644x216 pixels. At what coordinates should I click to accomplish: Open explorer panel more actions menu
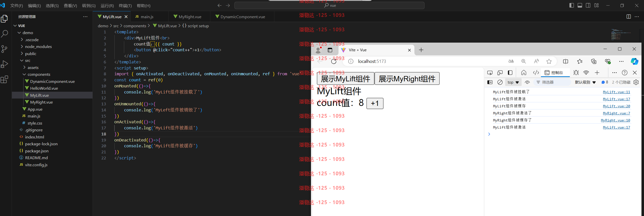pyautogui.click(x=85, y=17)
